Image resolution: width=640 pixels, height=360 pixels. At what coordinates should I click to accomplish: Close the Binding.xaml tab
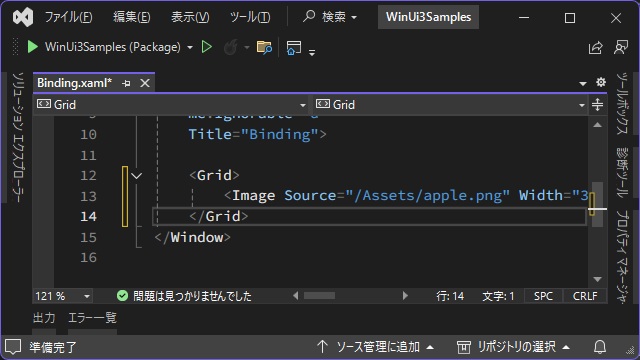(x=145, y=83)
